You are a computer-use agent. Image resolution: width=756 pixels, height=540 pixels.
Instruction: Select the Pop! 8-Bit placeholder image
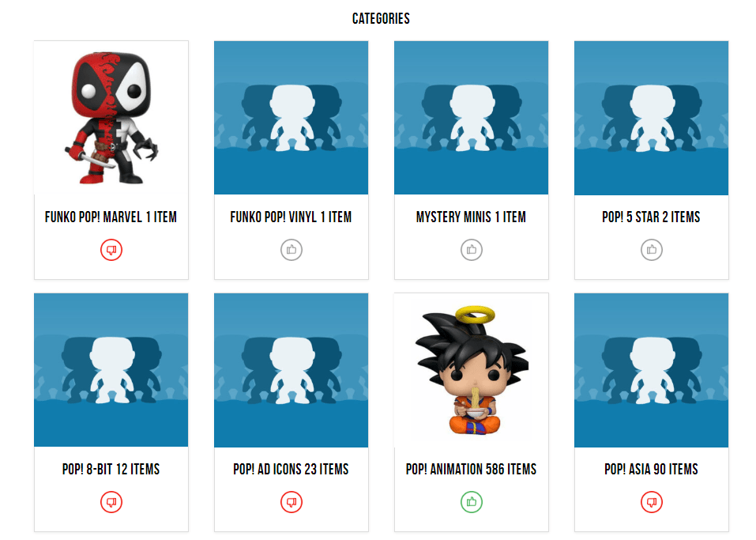111,370
